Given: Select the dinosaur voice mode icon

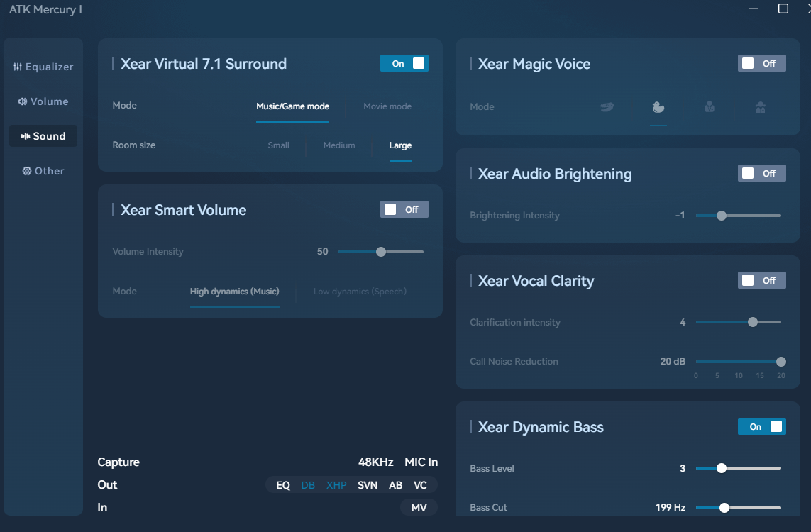Looking at the screenshot, I should (x=607, y=107).
